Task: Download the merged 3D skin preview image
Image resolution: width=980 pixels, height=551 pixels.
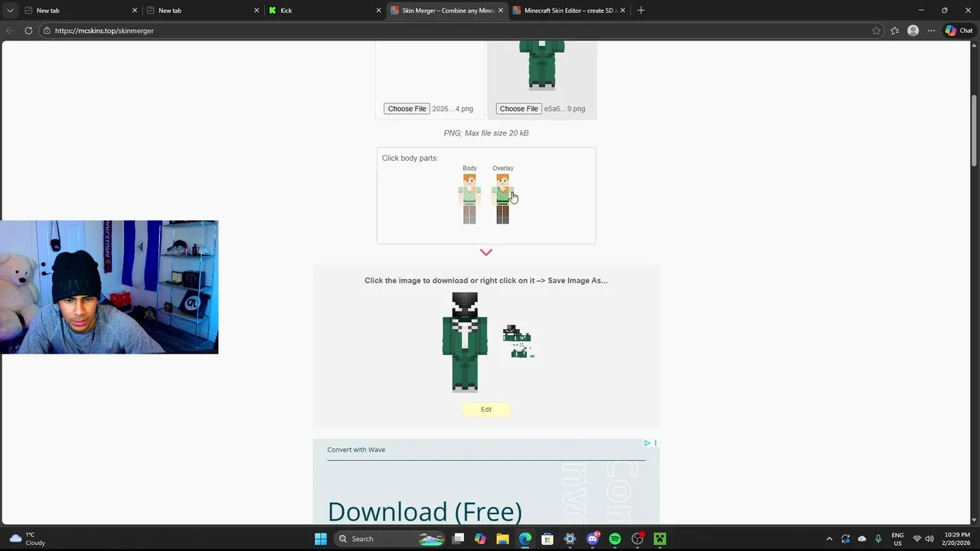Action: point(465,341)
